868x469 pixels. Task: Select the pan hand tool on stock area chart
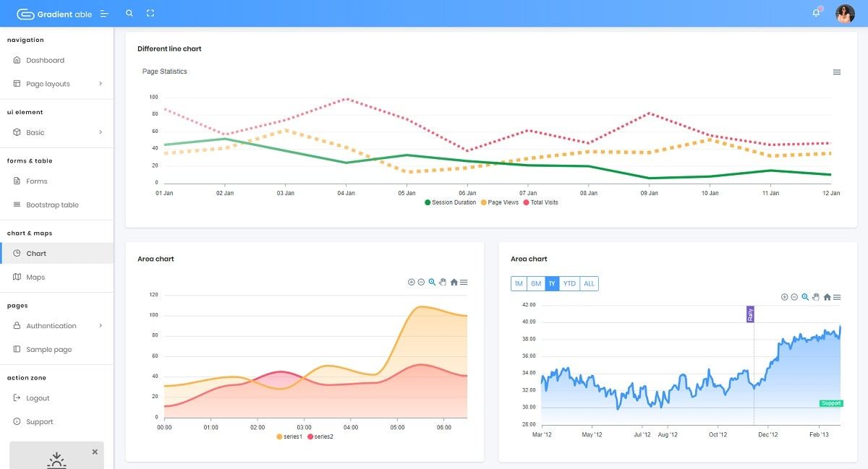(816, 297)
